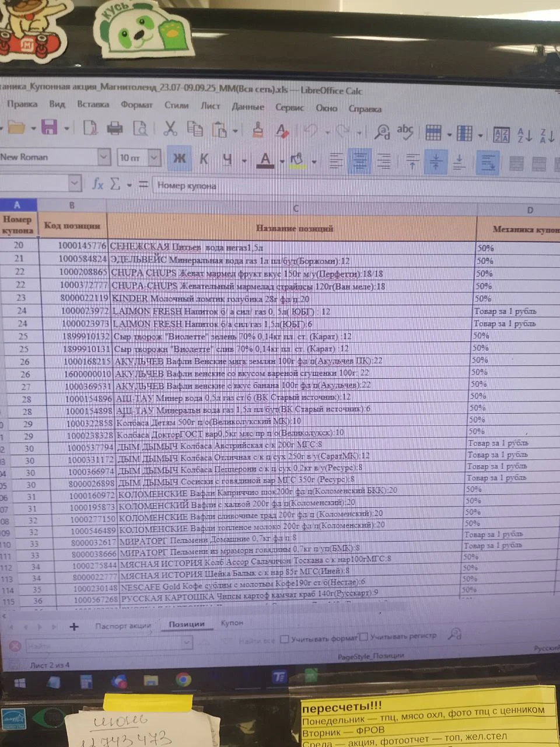Align cell text to the left
560x747 pixels.
pyautogui.click(x=337, y=160)
